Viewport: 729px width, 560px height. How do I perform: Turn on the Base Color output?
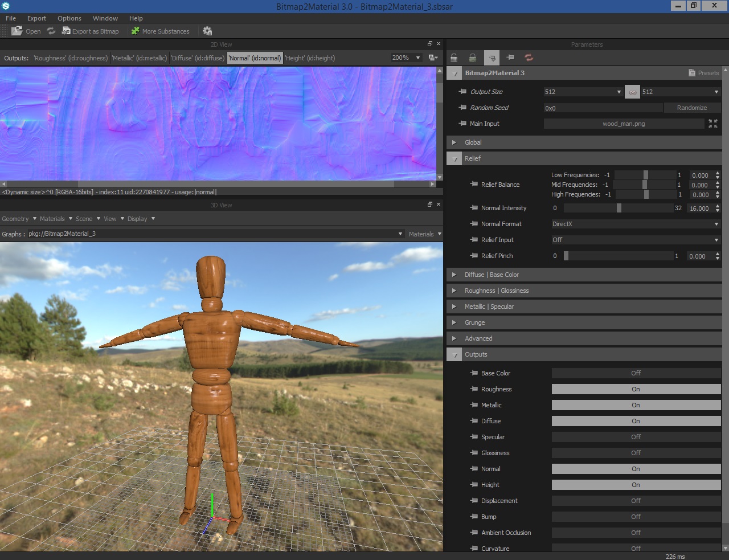636,373
